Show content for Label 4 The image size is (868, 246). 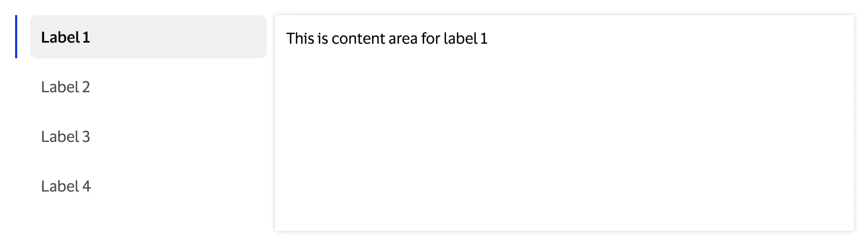coord(66,186)
